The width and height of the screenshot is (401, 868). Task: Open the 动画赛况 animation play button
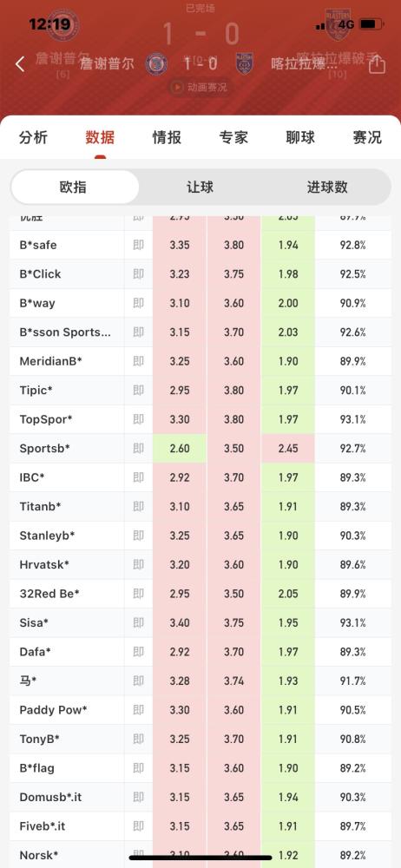[200, 88]
